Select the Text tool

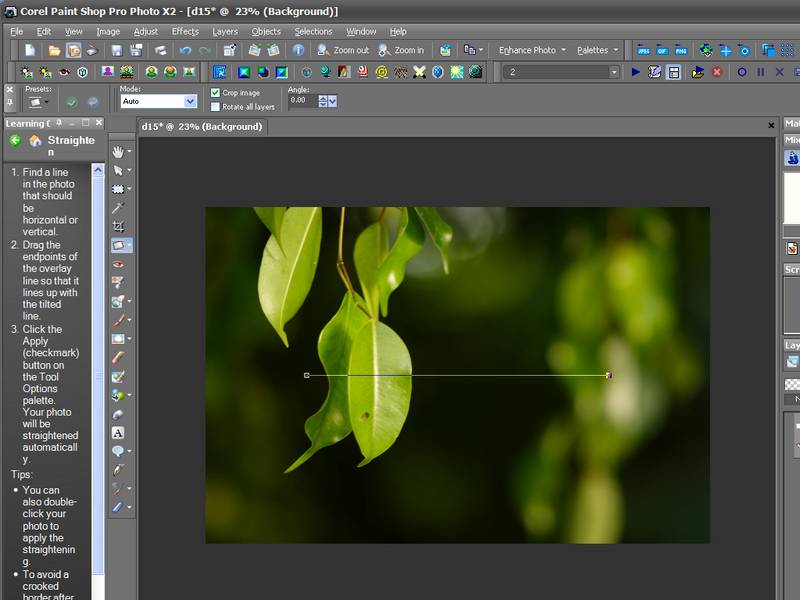(118, 433)
